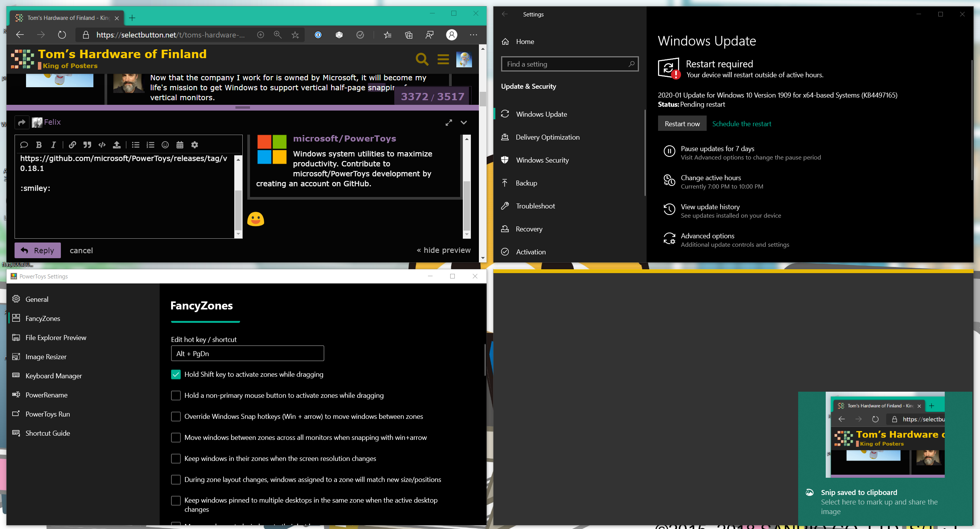Insert emoji using the smiley icon

pyautogui.click(x=165, y=145)
